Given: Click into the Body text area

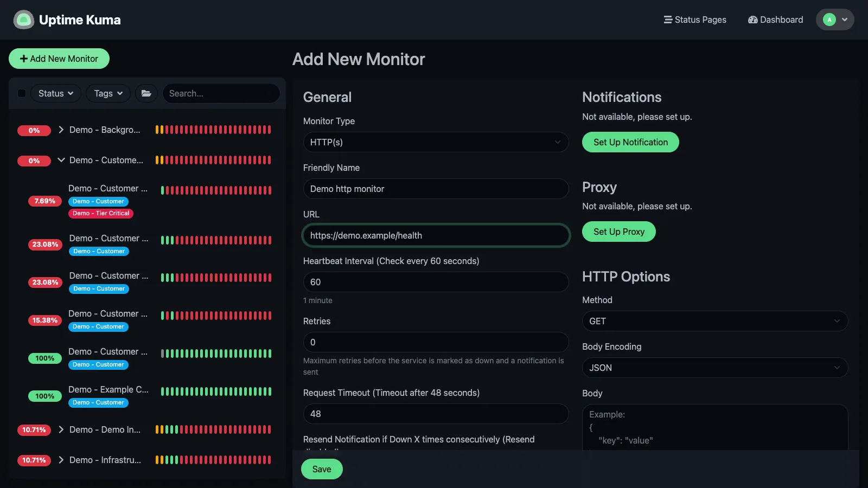Looking at the screenshot, I should (x=715, y=427).
